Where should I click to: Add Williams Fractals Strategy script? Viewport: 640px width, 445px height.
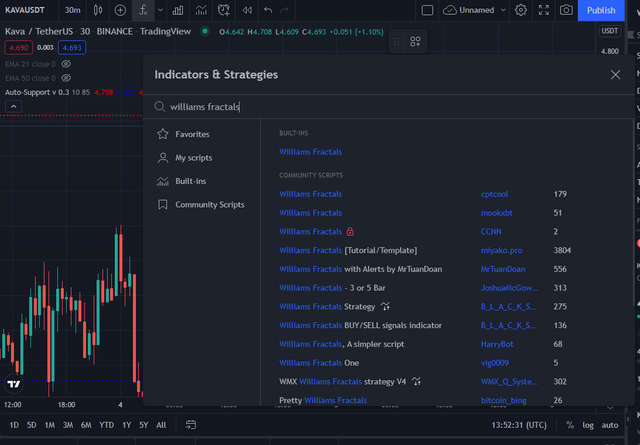327,307
